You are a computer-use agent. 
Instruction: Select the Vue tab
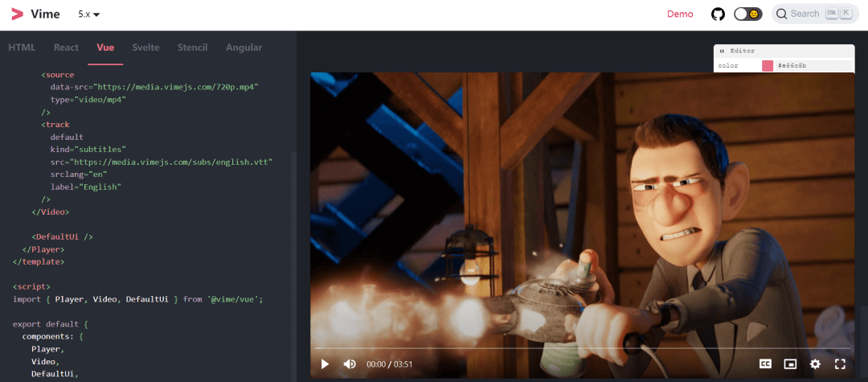click(105, 47)
